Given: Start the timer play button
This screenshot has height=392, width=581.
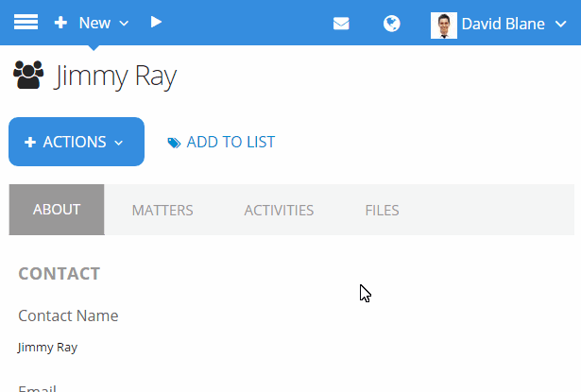Looking at the screenshot, I should (x=156, y=23).
